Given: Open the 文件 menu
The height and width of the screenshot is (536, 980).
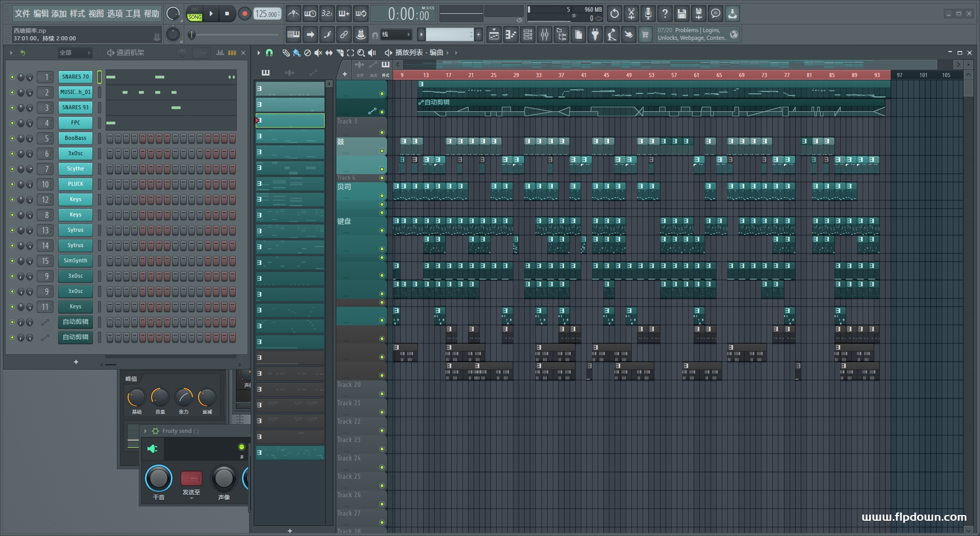Looking at the screenshot, I should 22,14.
